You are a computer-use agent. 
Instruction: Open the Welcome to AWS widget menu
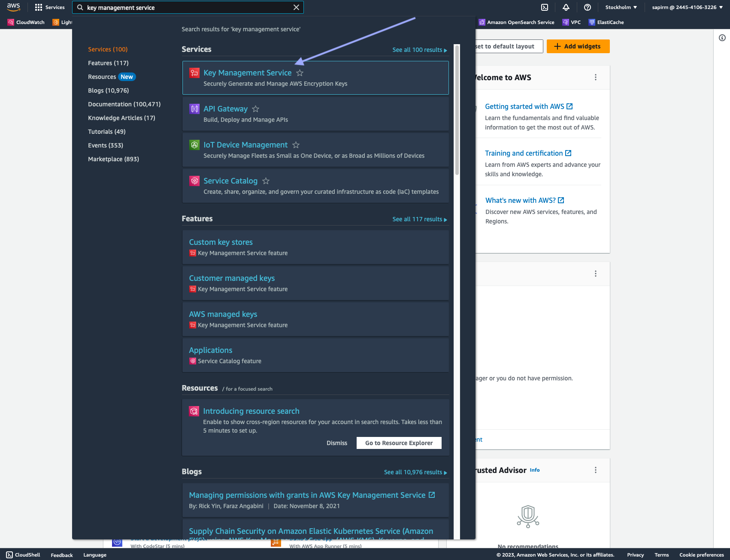(x=596, y=77)
